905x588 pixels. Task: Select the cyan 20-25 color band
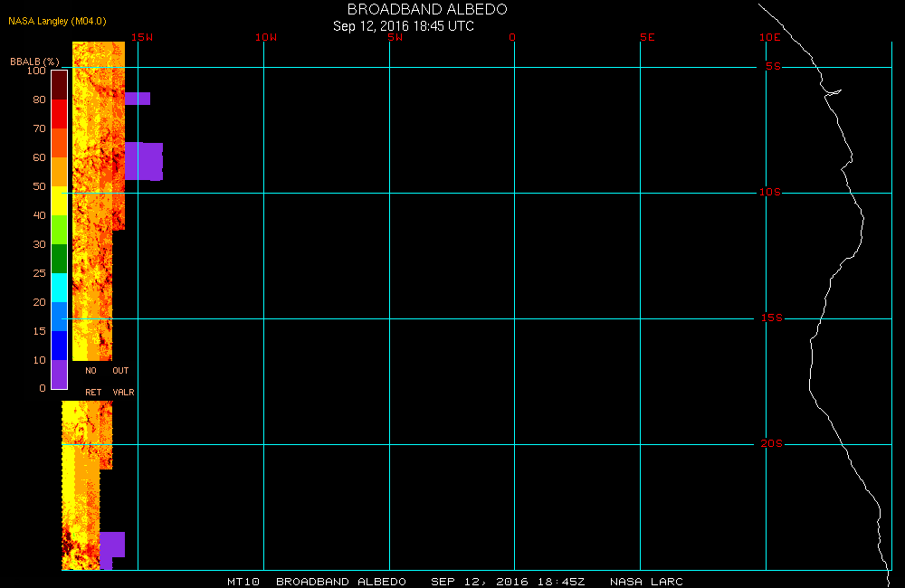[60, 288]
